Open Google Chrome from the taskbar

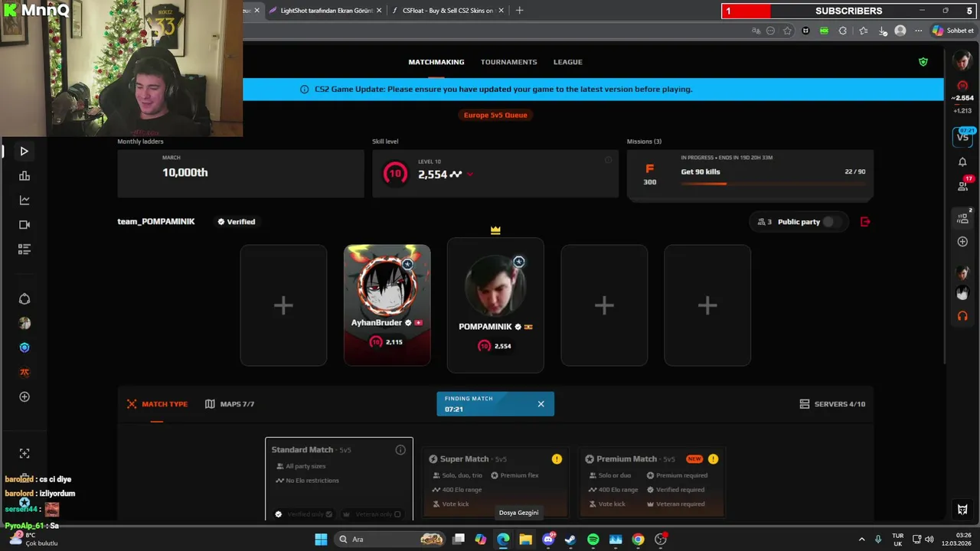(x=638, y=540)
